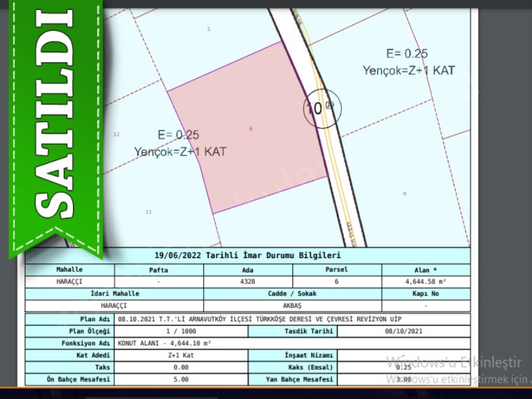Click the Cadde / Sokak value AKBAŞ
The width and height of the screenshot is (532, 399).
(x=292, y=305)
